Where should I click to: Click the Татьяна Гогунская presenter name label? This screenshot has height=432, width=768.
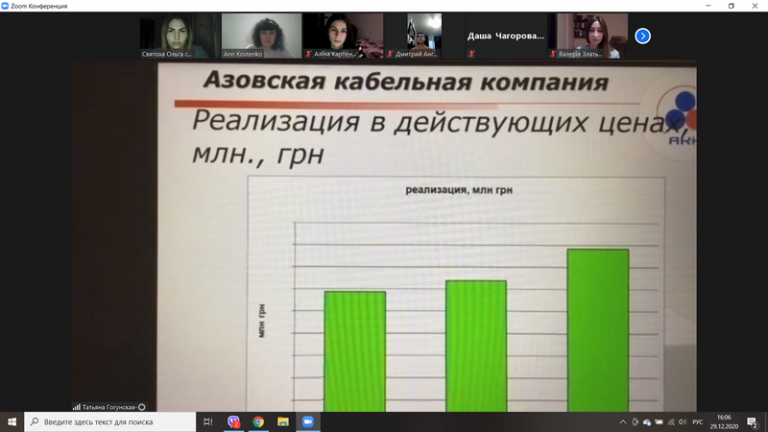point(109,407)
